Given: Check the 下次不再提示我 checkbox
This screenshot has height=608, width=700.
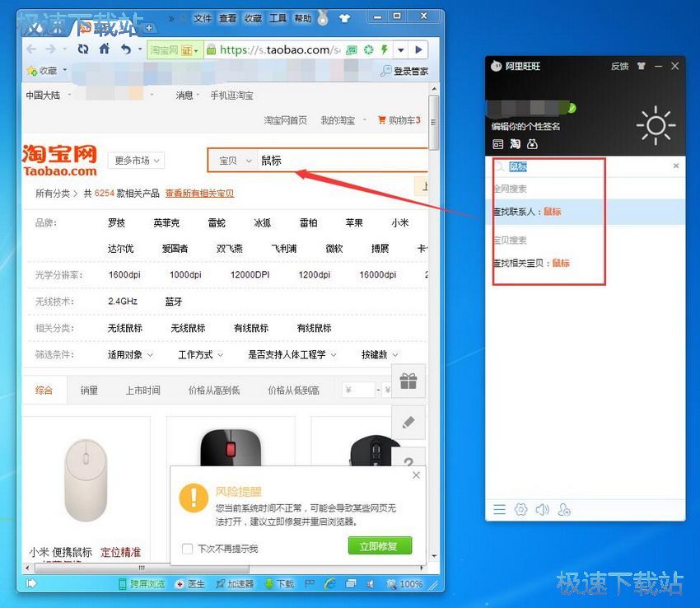Looking at the screenshot, I should tap(188, 548).
